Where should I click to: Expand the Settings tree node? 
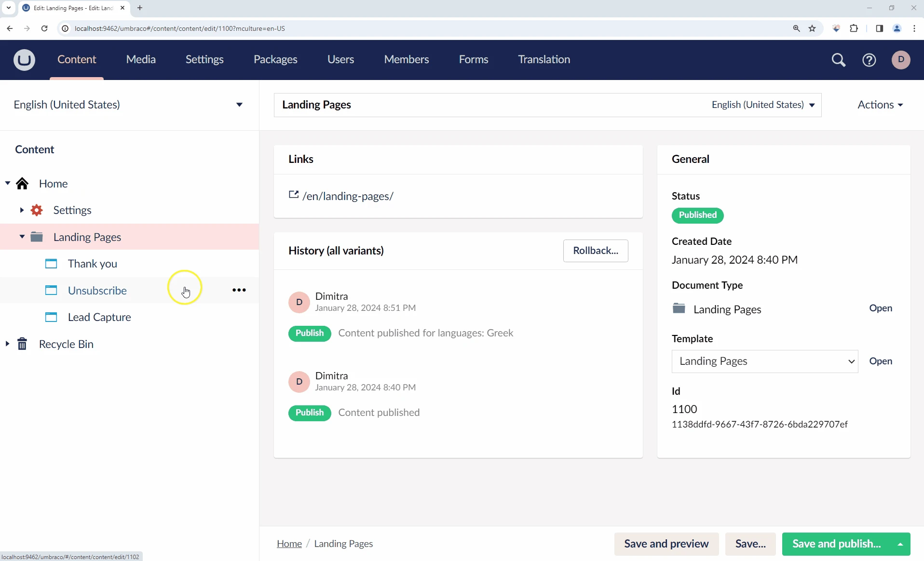[x=22, y=210]
